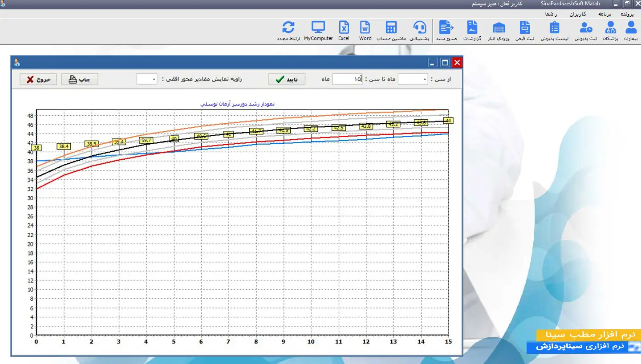This screenshot has width=641, height=364.
Task: Click the 38.9 data label on chart
Action: coord(91,144)
